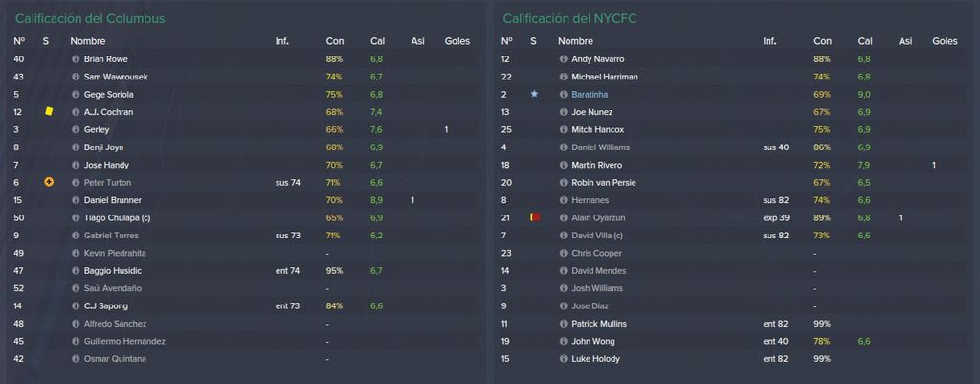Click red card icon for Alain Oyarzun
The image size is (980, 384).
point(535,217)
